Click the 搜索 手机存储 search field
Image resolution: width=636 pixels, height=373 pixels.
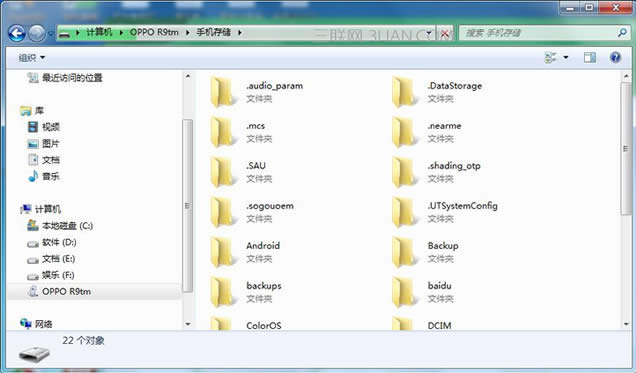[539, 33]
